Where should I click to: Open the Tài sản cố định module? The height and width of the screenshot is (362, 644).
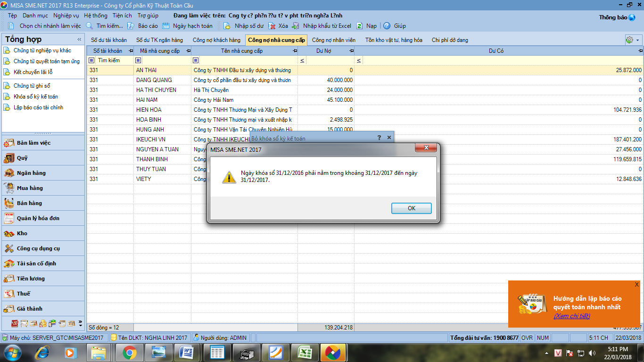tap(43, 263)
